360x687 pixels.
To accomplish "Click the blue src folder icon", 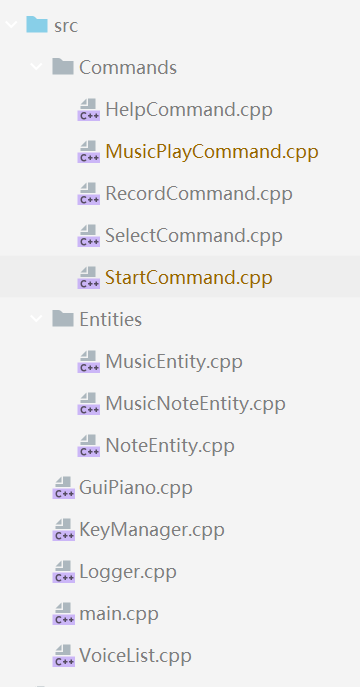I will 37,25.
